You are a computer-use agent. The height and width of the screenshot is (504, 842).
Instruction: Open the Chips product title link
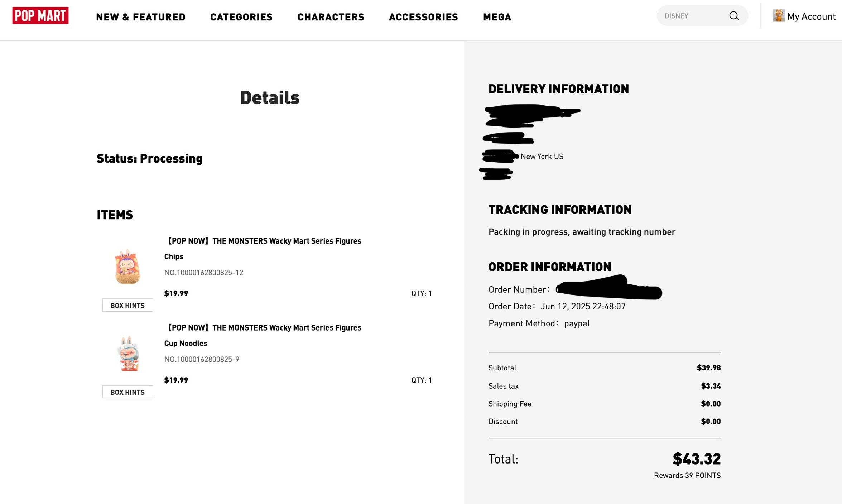[x=264, y=241]
